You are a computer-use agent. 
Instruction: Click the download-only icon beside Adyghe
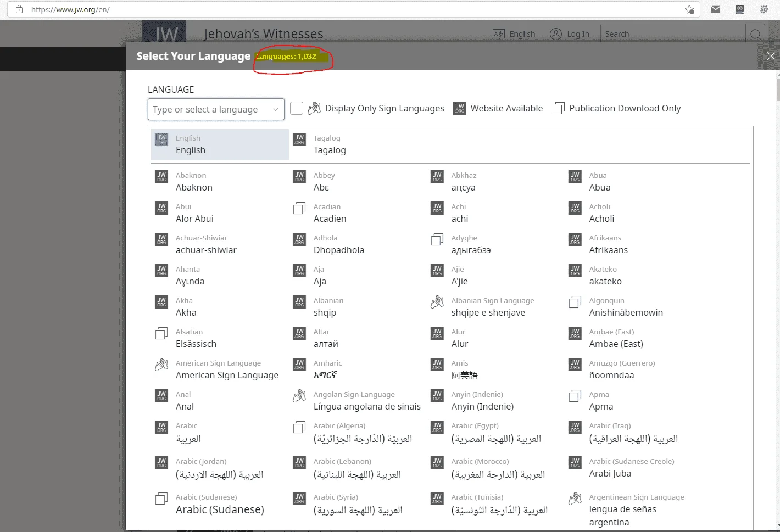coord(437,239)
